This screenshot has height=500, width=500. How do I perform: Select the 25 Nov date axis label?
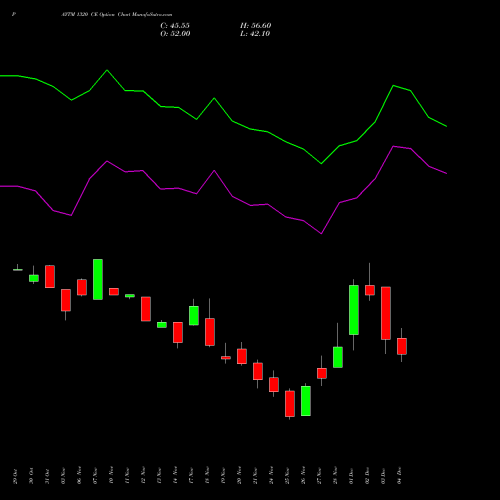coord(287,476)
